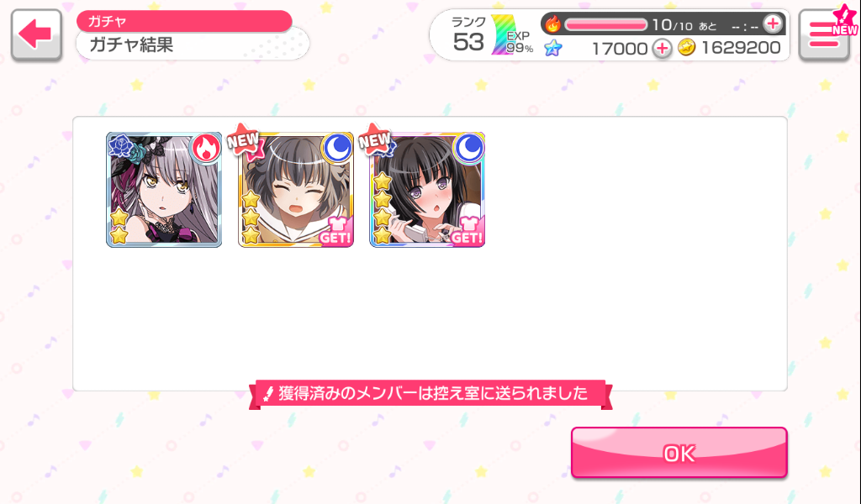Click the ガチャ結果 title label
The image size is (861, 504).
(x=131, y=45)
